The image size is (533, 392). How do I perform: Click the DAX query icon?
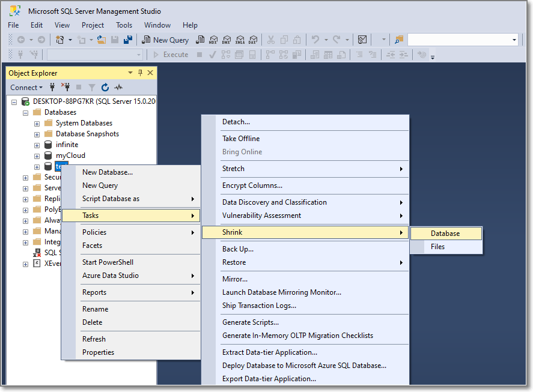(253, 40)
